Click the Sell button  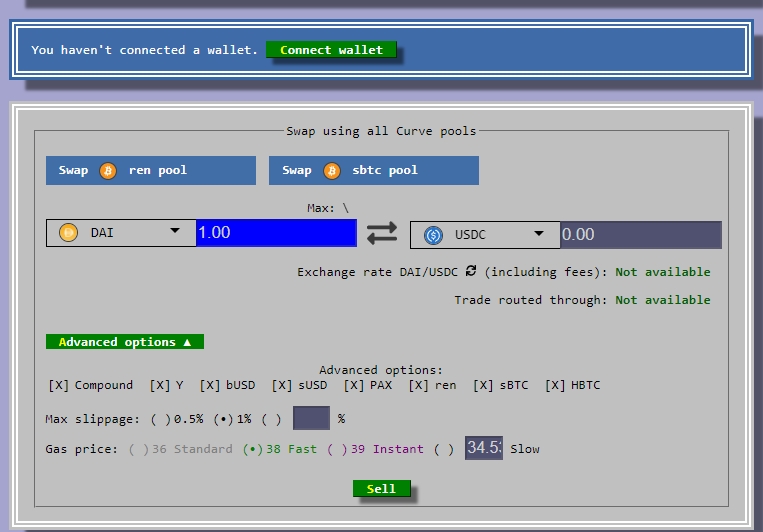coord(381,489)
